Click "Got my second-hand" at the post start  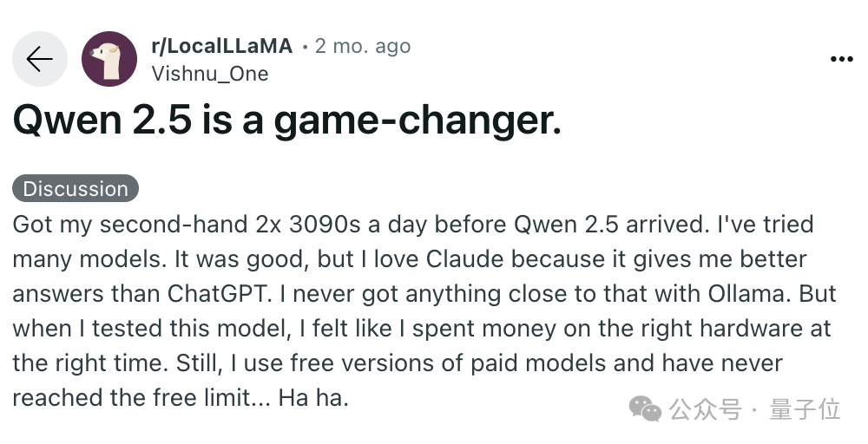(130, 225)
